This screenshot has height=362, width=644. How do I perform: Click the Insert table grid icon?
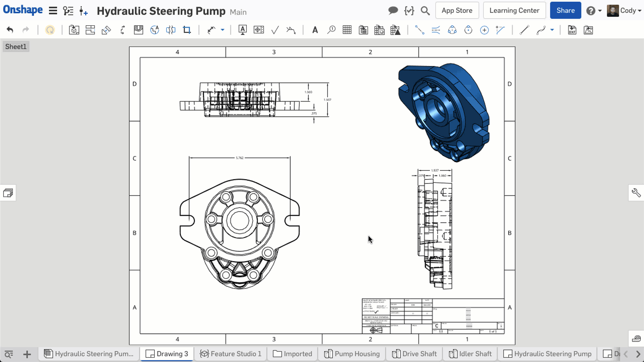(347, 30)
